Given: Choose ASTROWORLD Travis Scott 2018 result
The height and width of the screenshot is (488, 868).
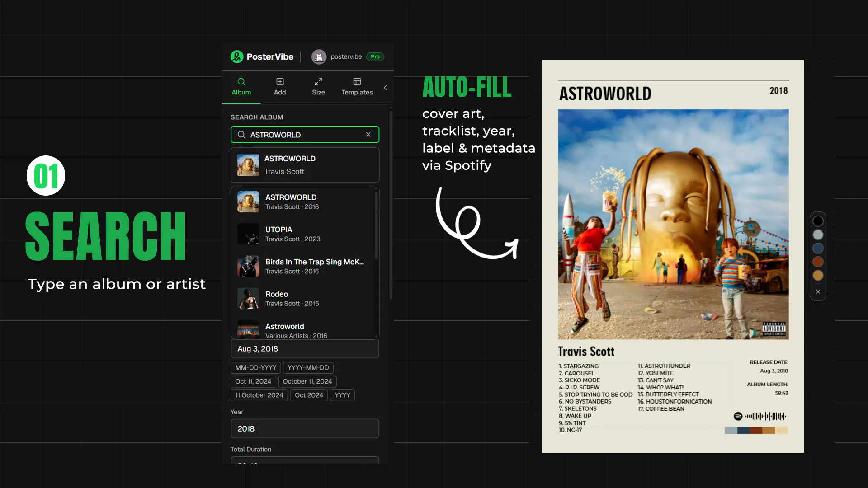Looking at the screenshot, I should tap(303, 202).
